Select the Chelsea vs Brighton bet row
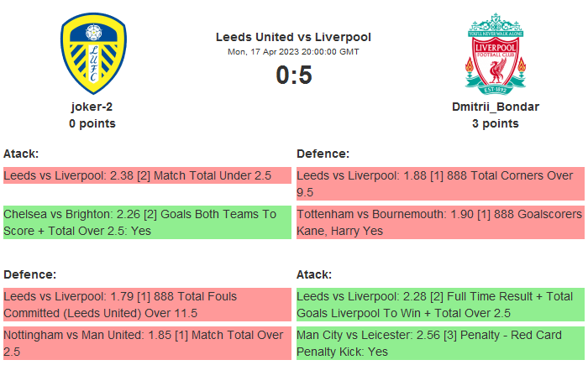 coord(147,222)
